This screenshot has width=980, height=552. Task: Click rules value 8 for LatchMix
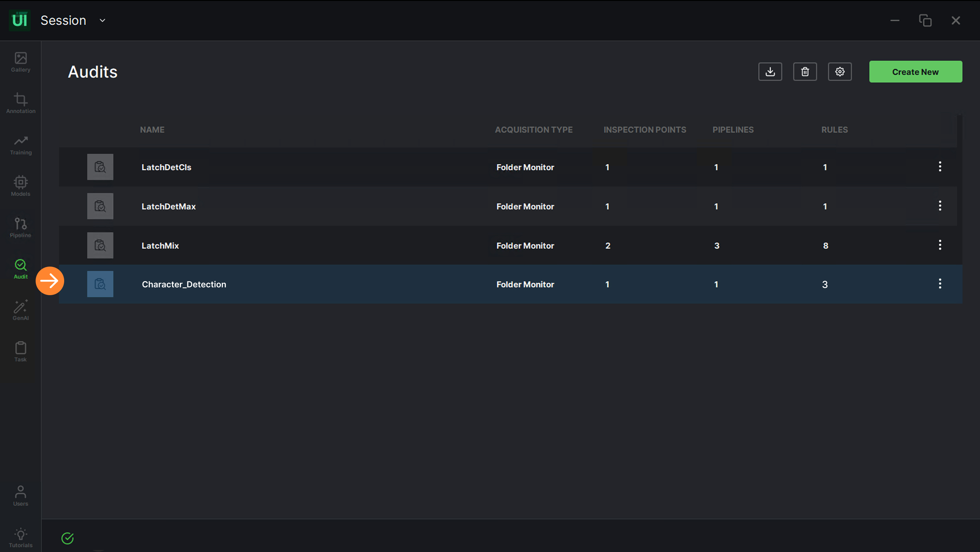[x=825, y=246]
